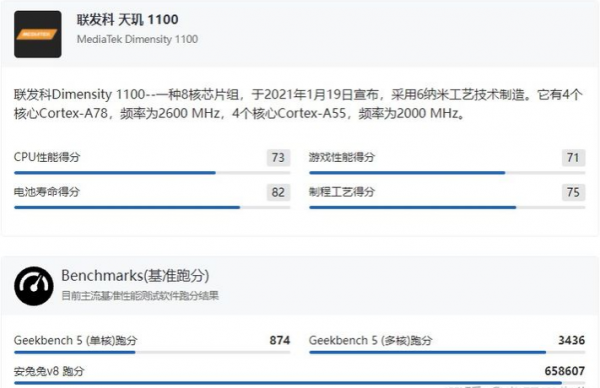Viewport: 600px width, 388px height.
Task: Click the 安兔兔v8 跑分 label
Action: click(49, 371)
